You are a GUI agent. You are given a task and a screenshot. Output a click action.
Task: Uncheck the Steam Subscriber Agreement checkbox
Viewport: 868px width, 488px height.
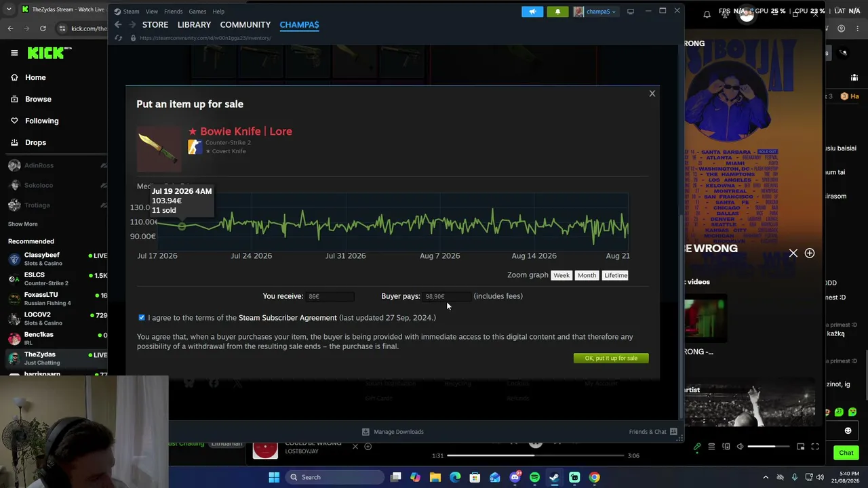tap(142, 317)
